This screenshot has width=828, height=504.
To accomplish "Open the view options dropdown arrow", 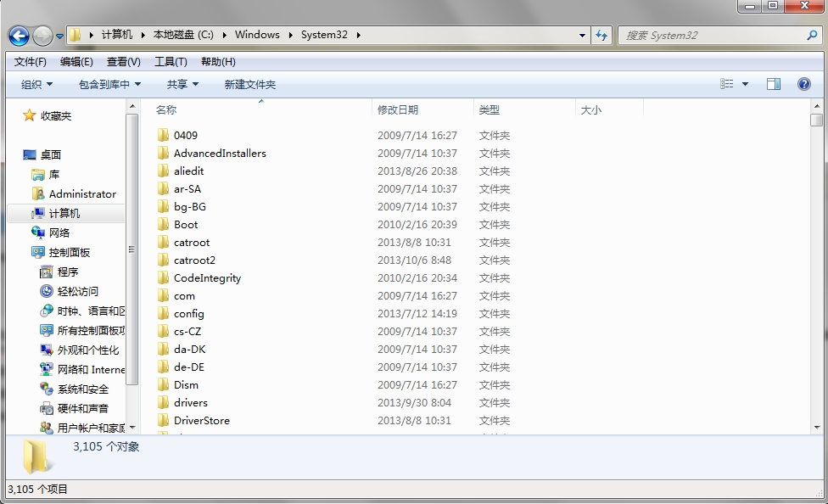I will pyautogui.click(x=746, y=84).
